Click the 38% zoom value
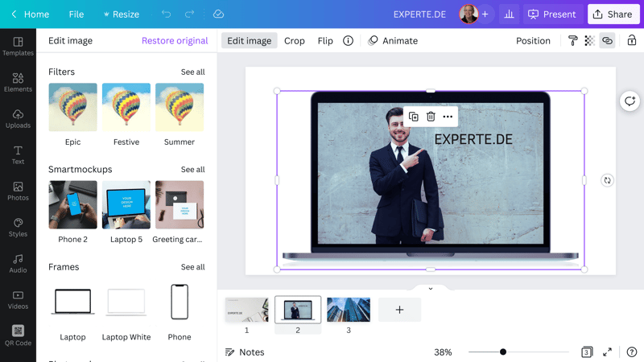Viewport: 644px width, 362px height. coord(443,352)
